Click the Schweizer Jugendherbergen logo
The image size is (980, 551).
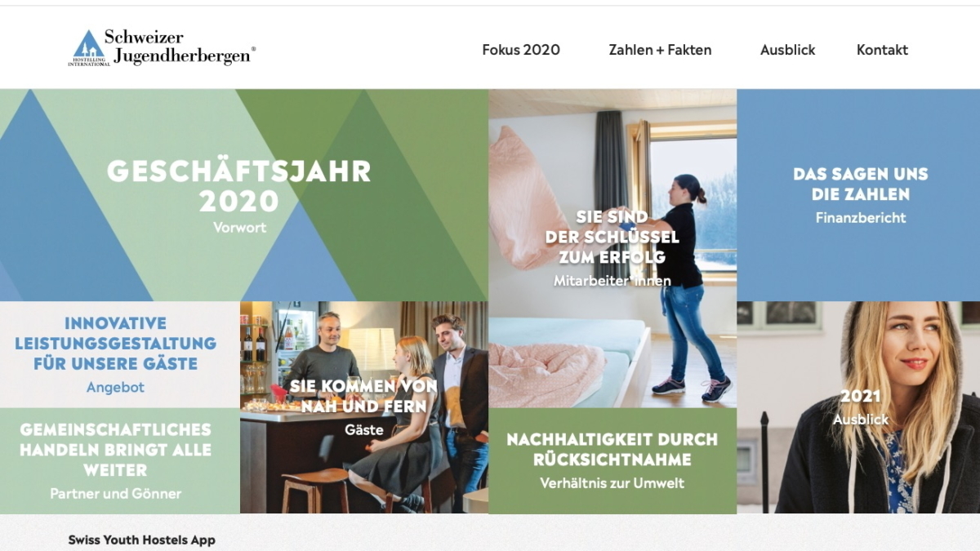[162, 47]
